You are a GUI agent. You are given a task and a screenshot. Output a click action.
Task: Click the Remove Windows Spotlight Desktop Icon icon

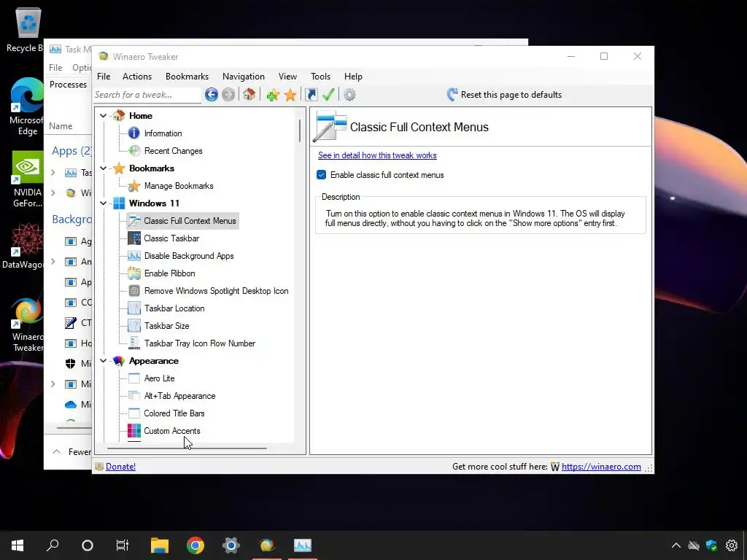(x=134, y=291)
